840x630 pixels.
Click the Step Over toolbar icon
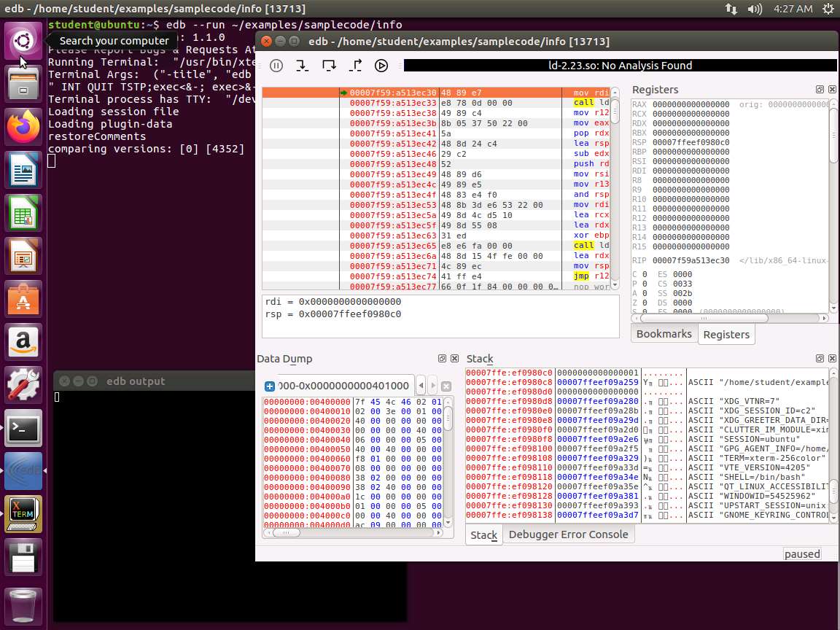click(329, 66)
